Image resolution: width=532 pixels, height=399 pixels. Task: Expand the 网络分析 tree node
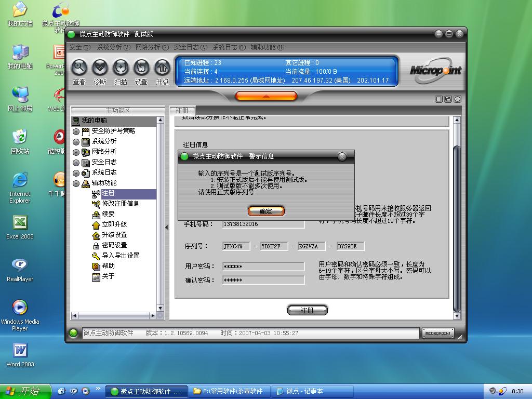(76, 152)
